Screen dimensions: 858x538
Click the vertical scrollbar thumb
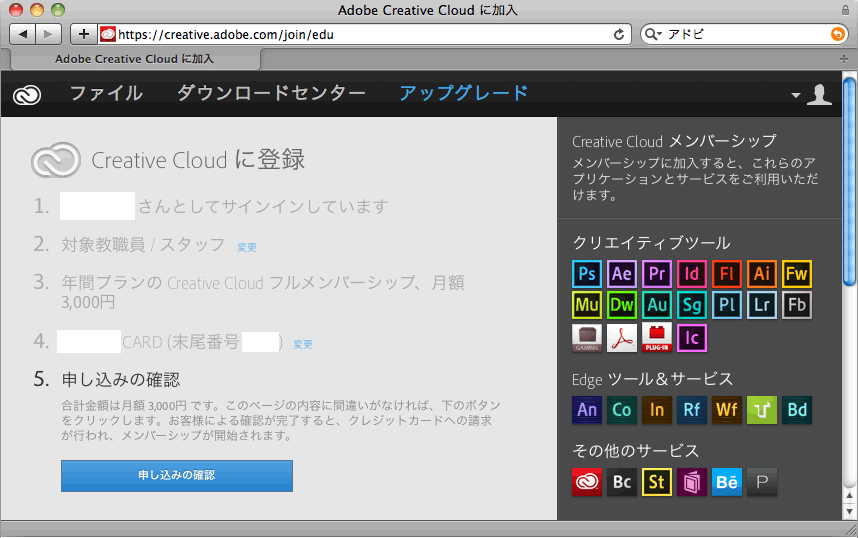[849, 182]
